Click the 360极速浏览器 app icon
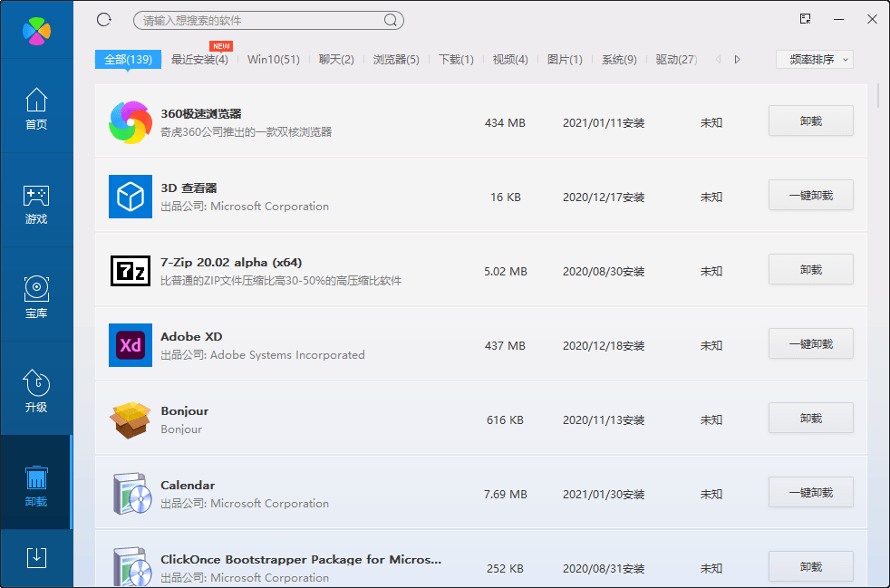The width and height of the screenshot is (890, 588). [x=131, y=122]
